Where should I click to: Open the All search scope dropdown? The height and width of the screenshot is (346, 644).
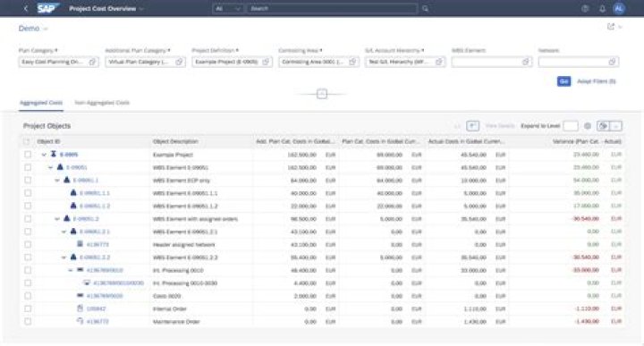click(228, 8)
